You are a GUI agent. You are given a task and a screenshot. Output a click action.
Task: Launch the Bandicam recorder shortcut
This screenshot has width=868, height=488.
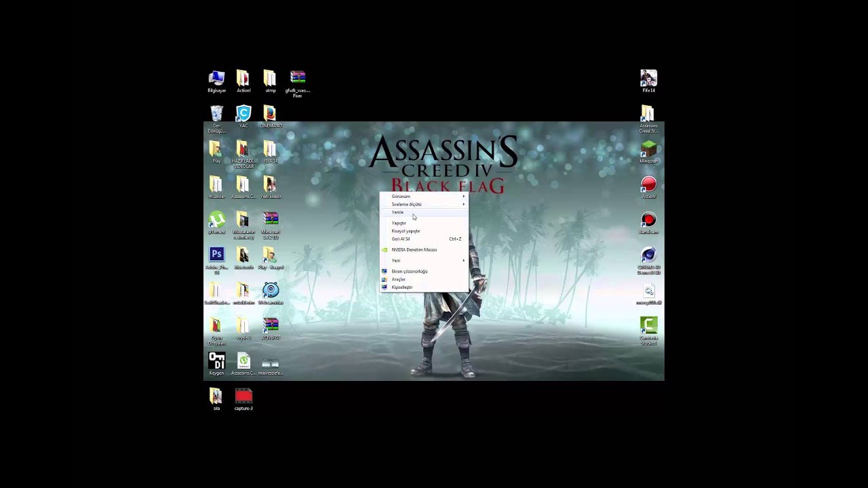click(x=649, y=222)
